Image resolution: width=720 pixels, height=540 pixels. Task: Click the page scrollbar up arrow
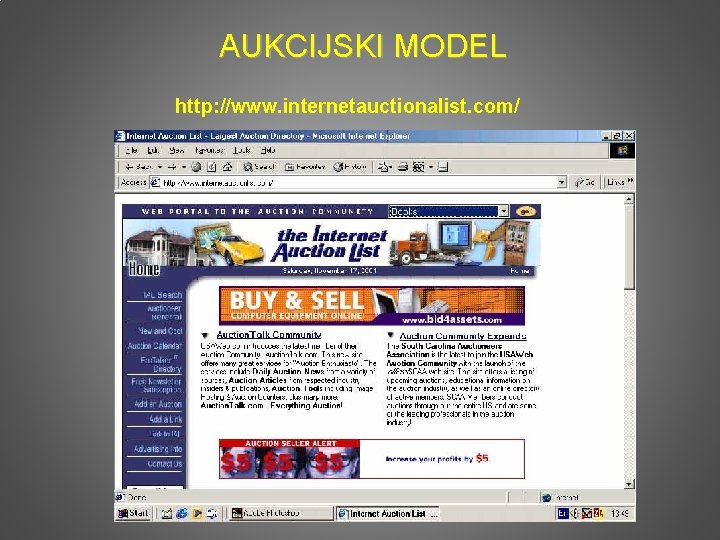629,199
